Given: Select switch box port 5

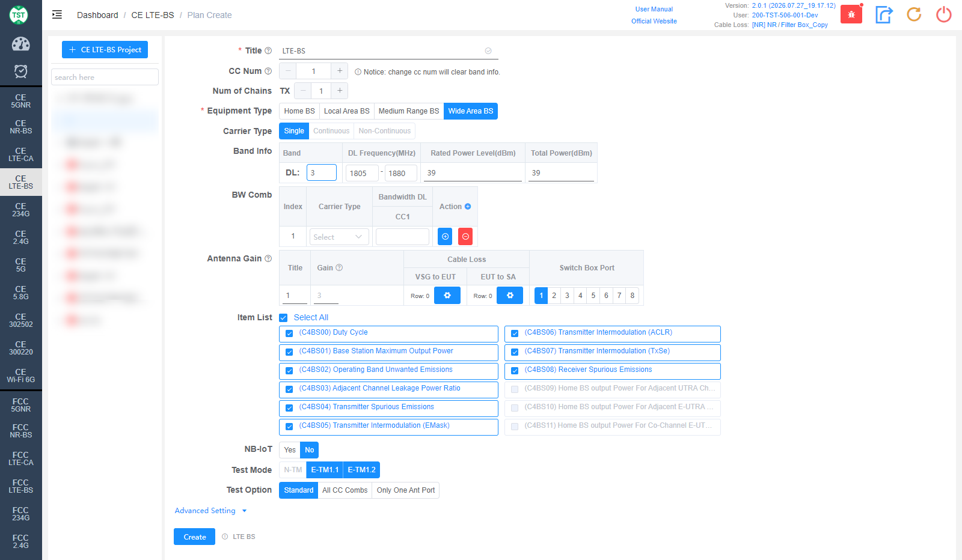Looking at the screenshot, I should (593, 296).
